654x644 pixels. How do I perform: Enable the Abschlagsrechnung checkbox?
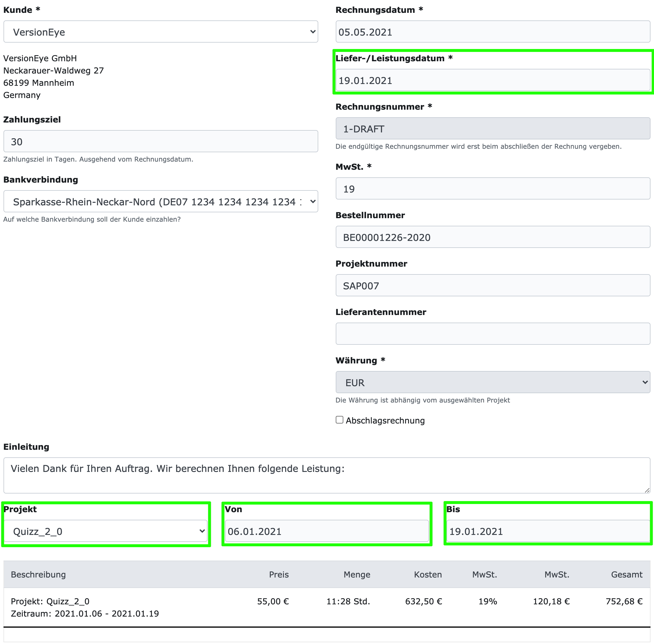tap(339, 420)
